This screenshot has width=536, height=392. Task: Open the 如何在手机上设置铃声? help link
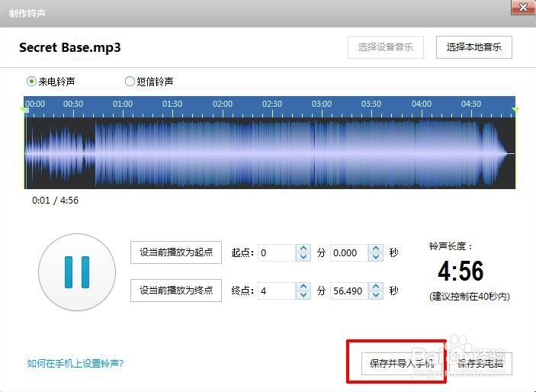(75, 363)
